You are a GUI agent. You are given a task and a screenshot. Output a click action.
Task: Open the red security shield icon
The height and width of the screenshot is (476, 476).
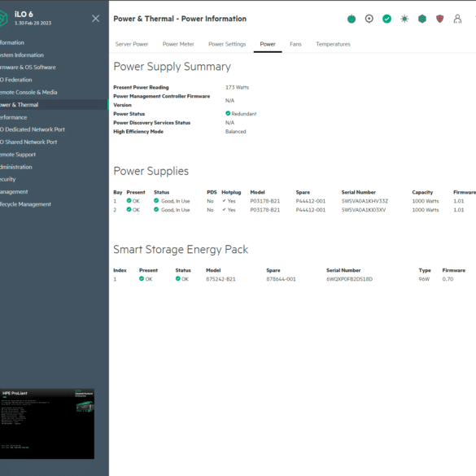[x=439, y=19]
